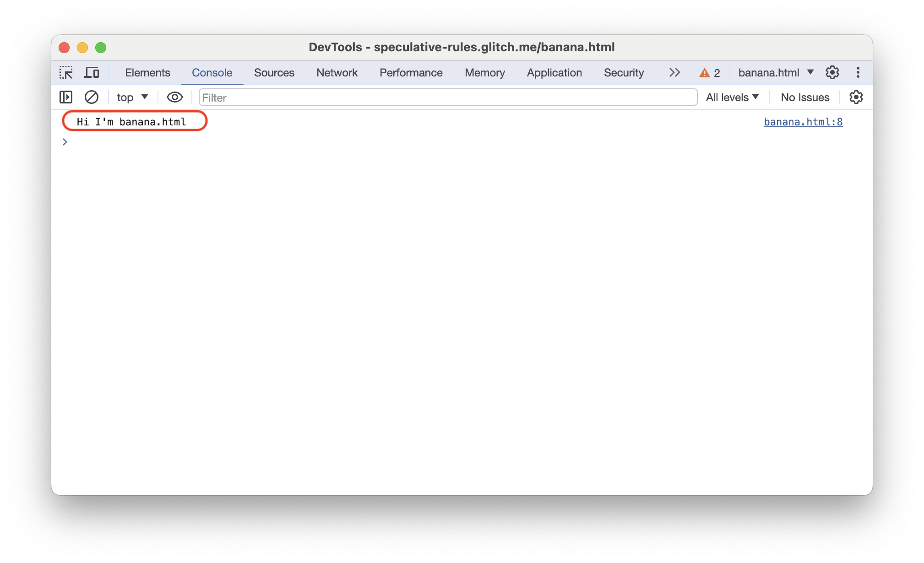
Task: Click the more tools overflow icon
Action: (674, 73)
